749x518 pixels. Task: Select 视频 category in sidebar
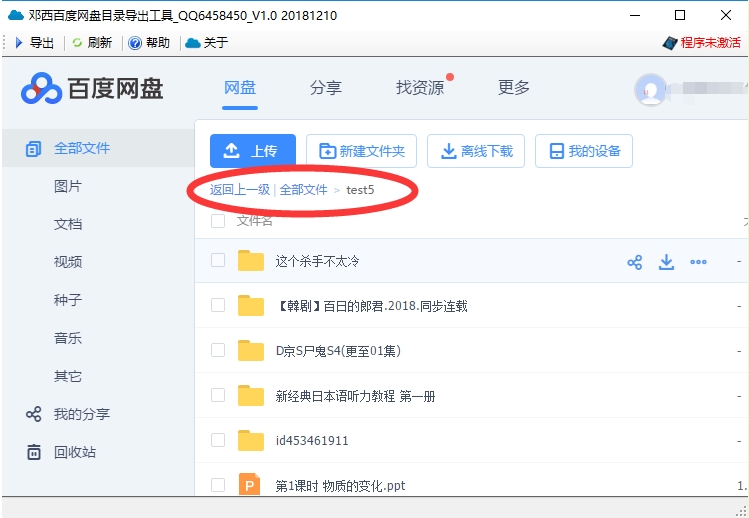(68, 262)
